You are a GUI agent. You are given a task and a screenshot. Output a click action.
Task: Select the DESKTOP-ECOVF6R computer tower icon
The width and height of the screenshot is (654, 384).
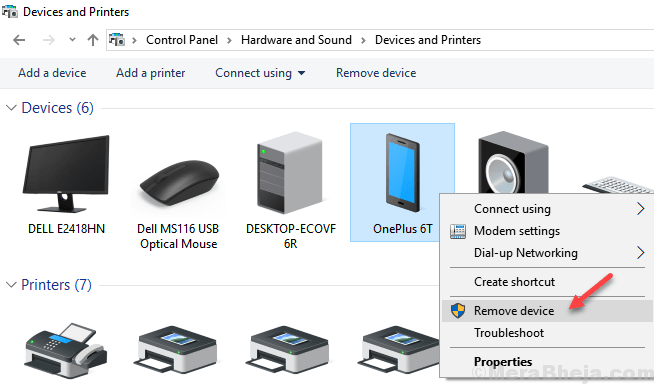coord(290,173)
